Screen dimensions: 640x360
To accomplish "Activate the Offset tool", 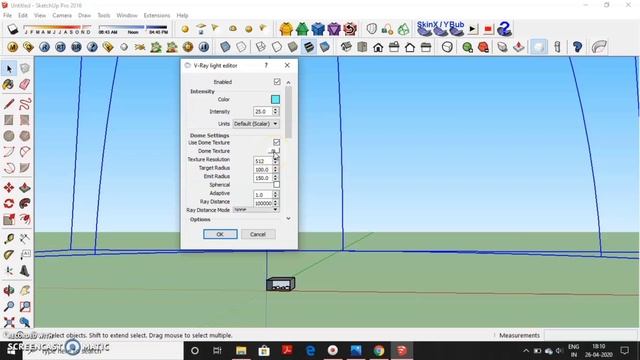I will (x=24, y=219).
